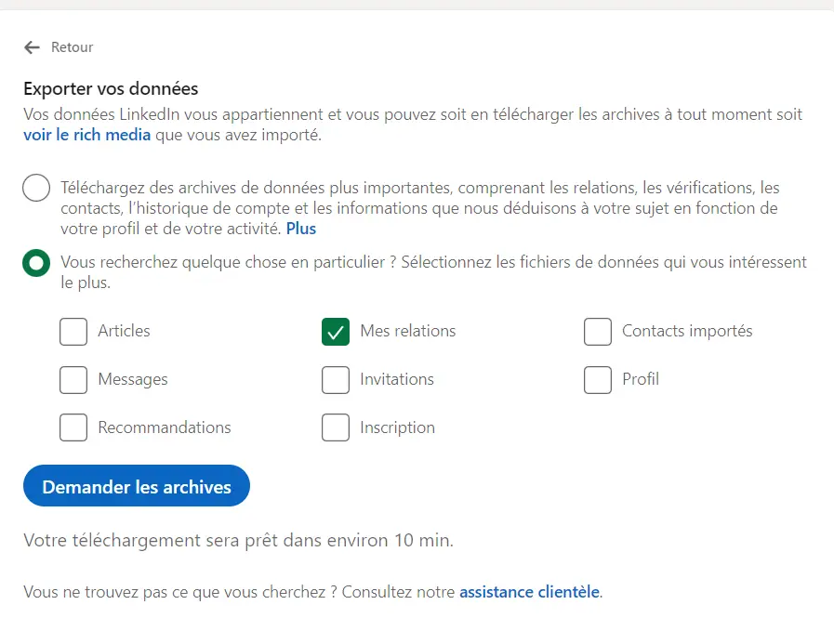The height and width of the screenshot is (644, 834).
Task: Uncheck the Mes relations checkbox
Action: (x=336, y=332)
